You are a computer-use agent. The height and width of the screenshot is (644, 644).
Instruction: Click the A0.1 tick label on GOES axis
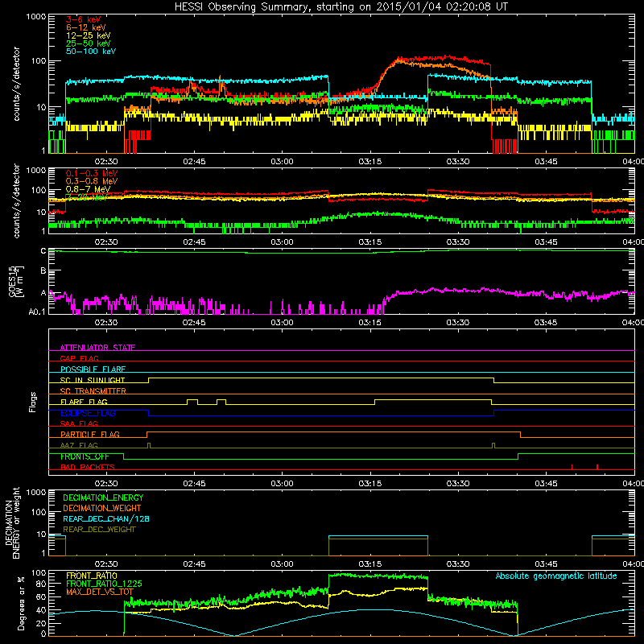[36, 312]
